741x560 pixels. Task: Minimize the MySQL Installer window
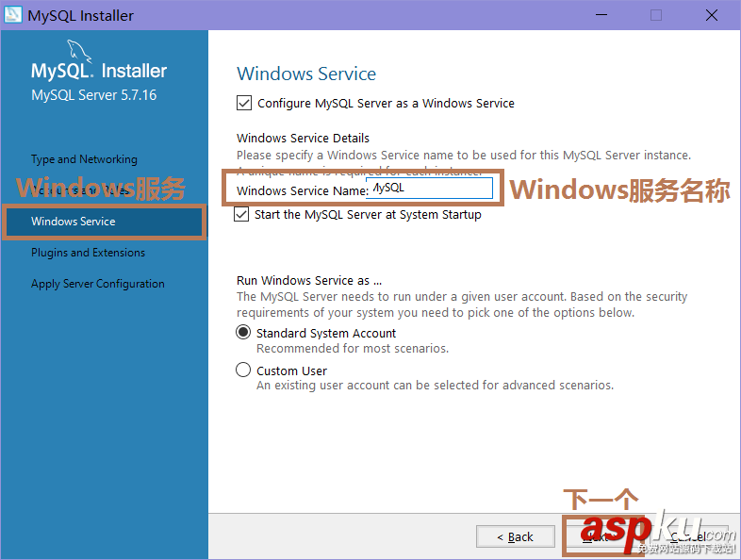[x=601, y=15]
